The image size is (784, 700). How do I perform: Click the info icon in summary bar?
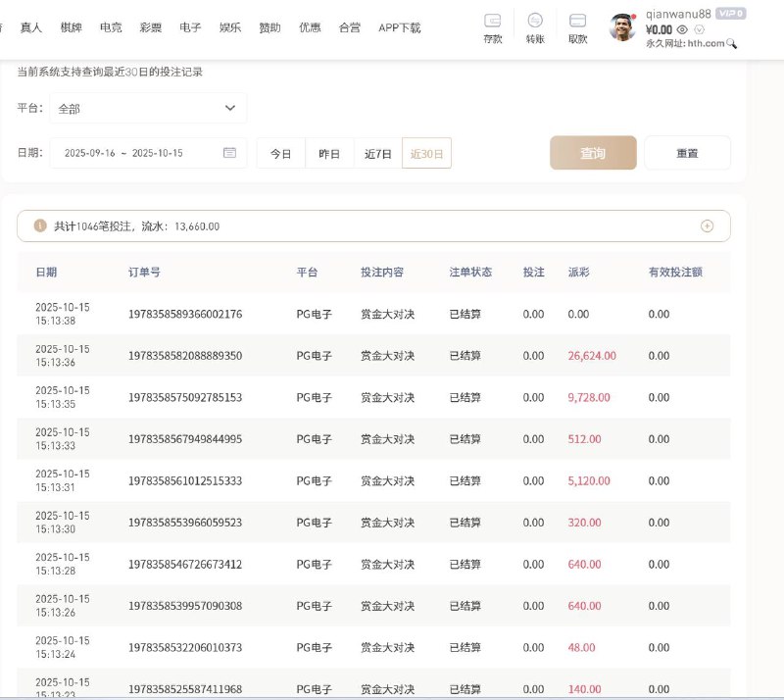[40, 225]
